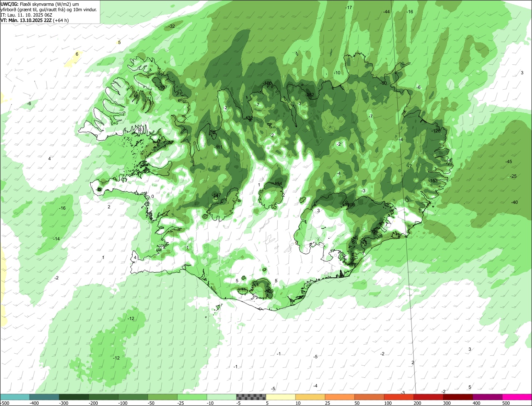Click the -90 value in the northeast
Image resolution: width=532 pixels, height=406 pixels.
[384, 83]
